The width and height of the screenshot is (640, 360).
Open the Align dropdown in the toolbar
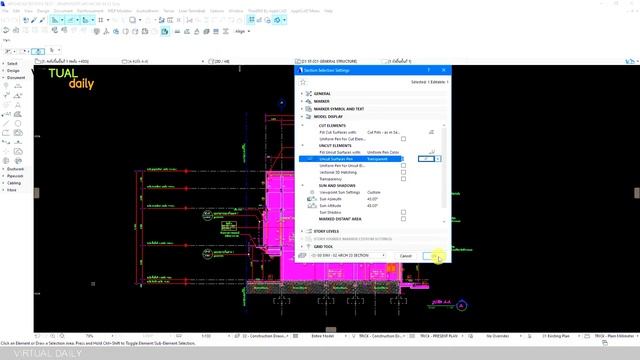pos(242,31)
